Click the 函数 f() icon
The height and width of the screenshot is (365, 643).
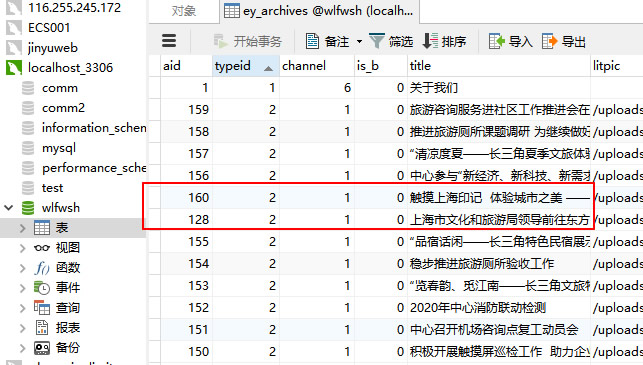click(x=42, y=268)
